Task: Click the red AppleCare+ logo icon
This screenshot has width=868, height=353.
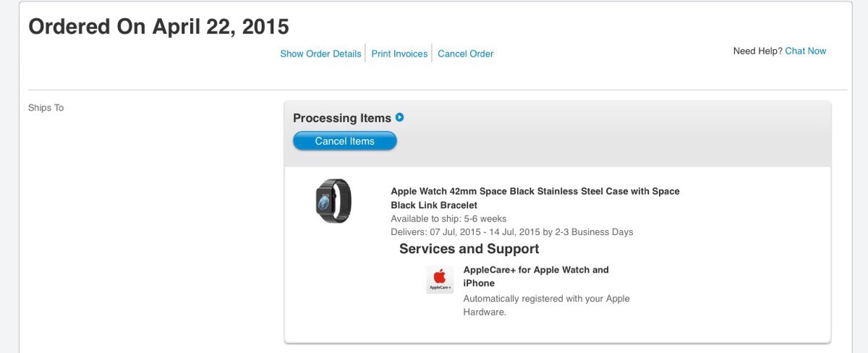Action: (440, 279)
